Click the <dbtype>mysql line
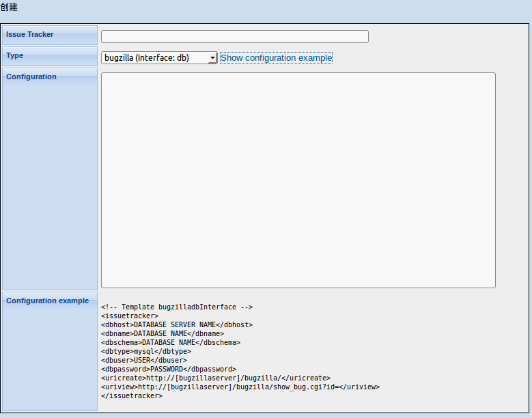 [146, 351]
